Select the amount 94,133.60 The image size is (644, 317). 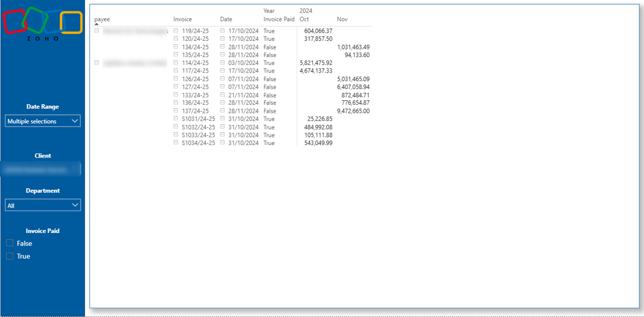[x=357, y=55]
